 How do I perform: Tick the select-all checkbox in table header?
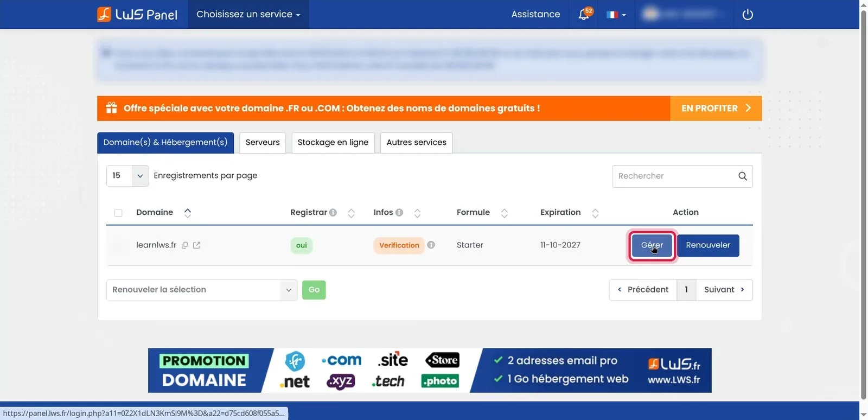[118, 213]
